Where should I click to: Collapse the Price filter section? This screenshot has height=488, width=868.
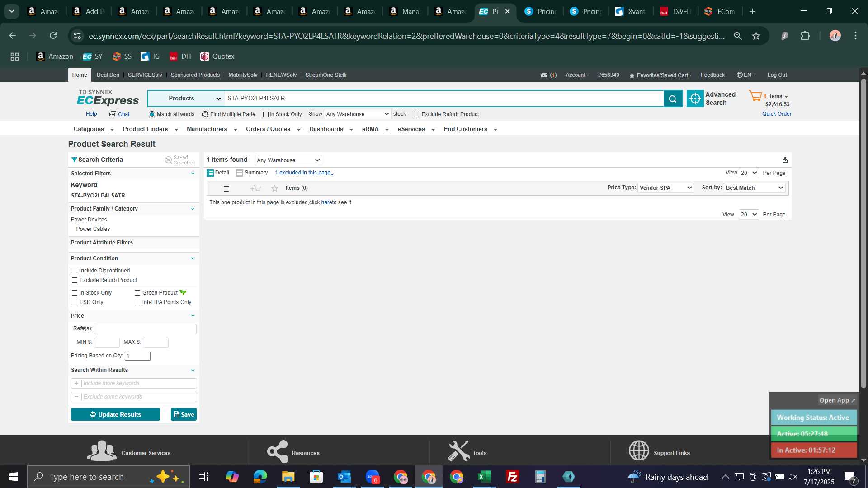[193, 316]
